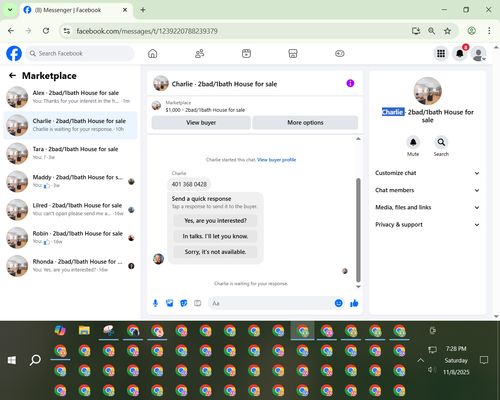Bookmark this page with the star icon
The image size is (500, 400).
[x=447, y=31]
